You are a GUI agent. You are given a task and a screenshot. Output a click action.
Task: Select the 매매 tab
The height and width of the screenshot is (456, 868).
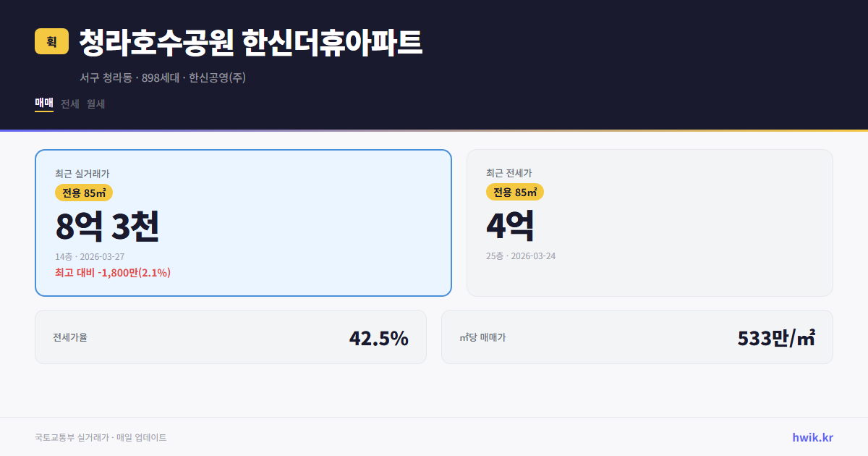tap(43, 104)
